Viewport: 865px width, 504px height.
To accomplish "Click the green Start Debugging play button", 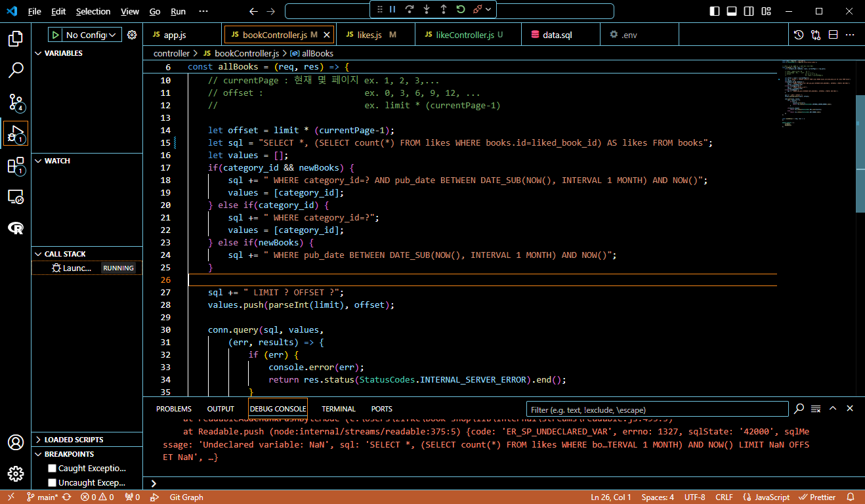I will click(56, 35).
